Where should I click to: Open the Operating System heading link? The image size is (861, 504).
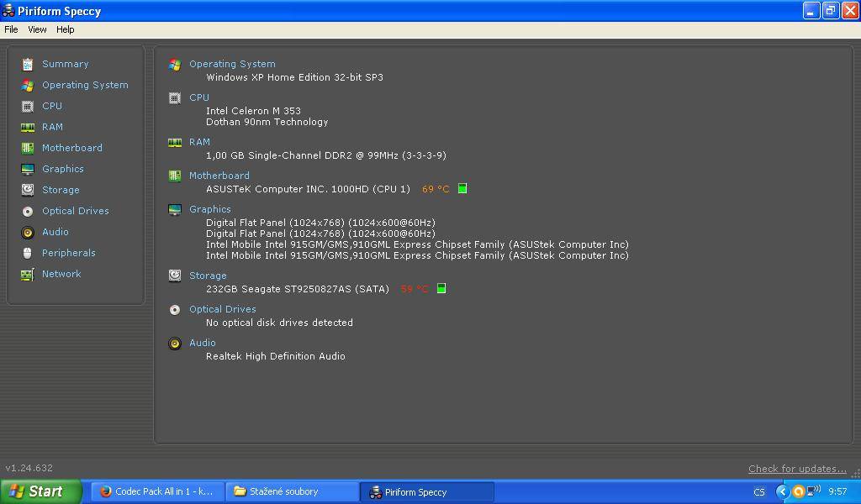[x=232, y=64]
